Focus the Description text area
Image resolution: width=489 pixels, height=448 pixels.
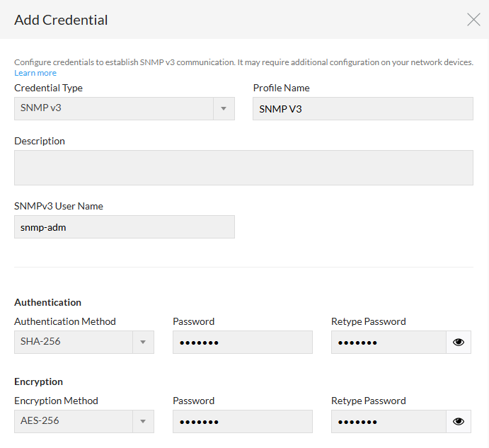pyautogui.click(x=243, y=168)
